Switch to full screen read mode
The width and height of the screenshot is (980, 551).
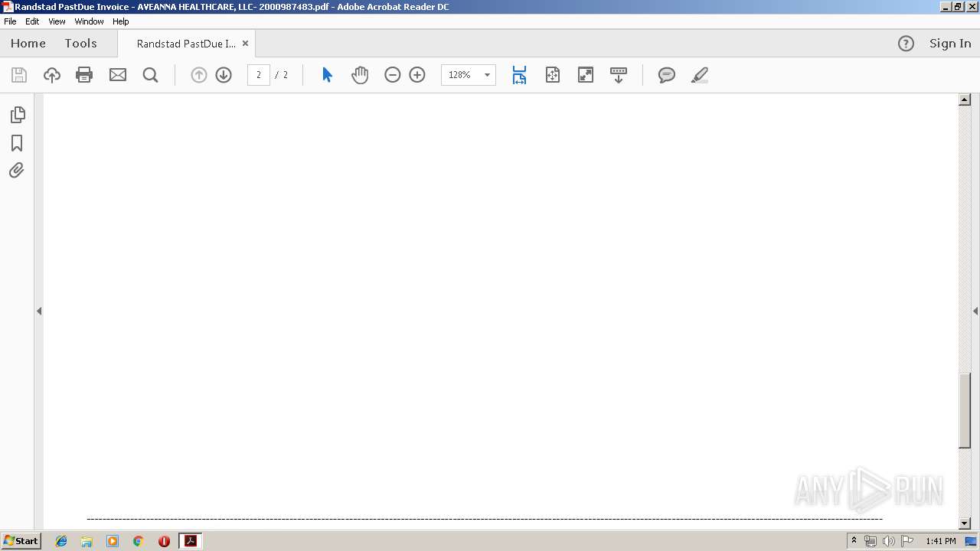(586, 75)
